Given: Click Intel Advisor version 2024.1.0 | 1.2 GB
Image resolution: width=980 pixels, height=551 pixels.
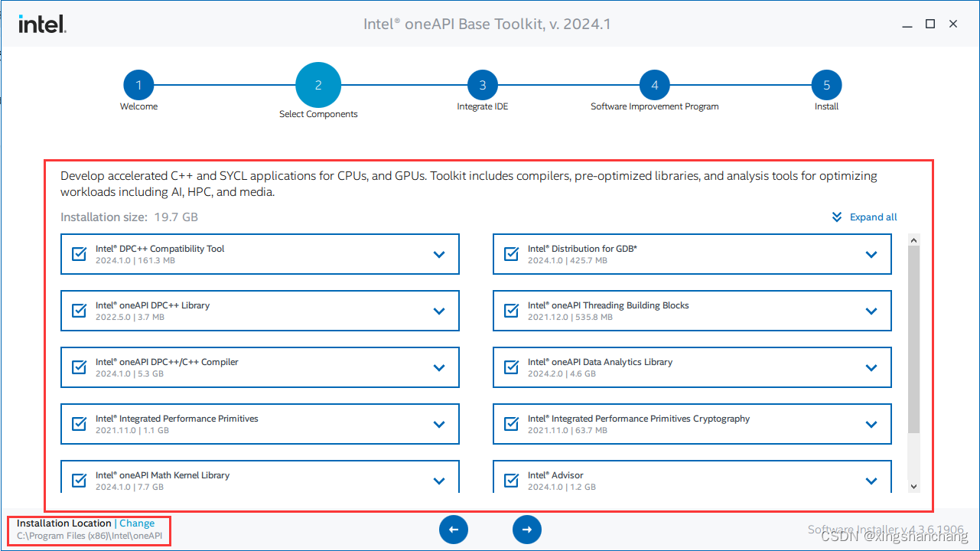Looking at the screenshot, I should 562,487.
